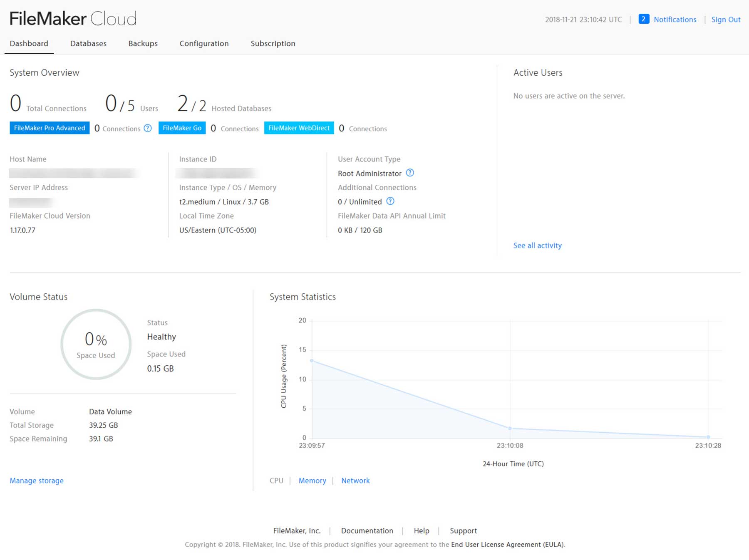Sign Out of FileMaker Cloud
Image resolution: width=749 pixels, height=560 pixels.
(726, 19)
